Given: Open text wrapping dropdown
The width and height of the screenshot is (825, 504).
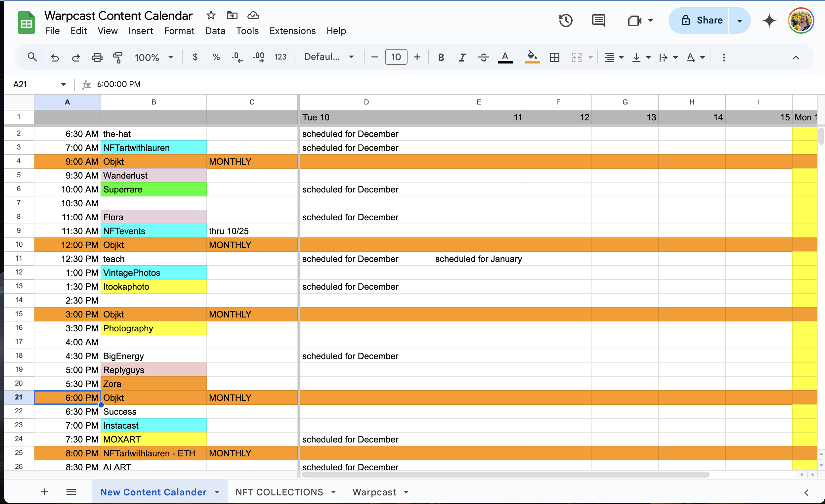Looking at the screenshot, I should point(668,58).
